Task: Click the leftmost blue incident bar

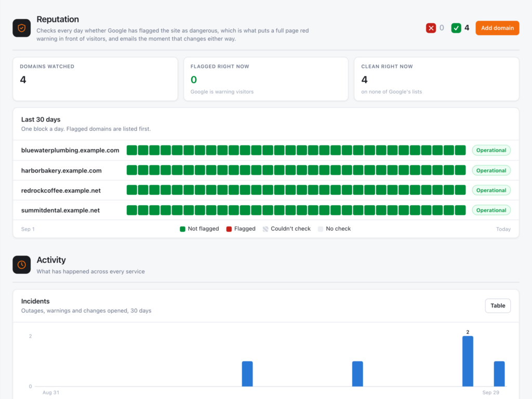Action: 247,374
